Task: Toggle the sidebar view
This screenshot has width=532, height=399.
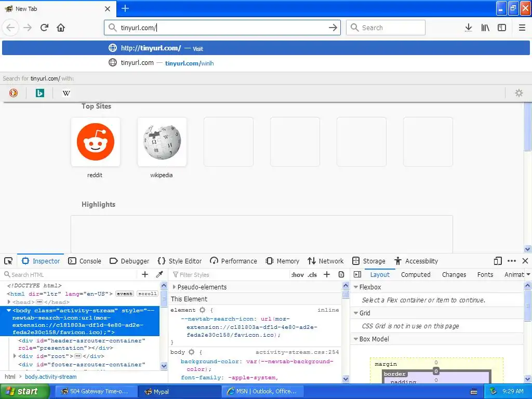Action: tap(502, 28)
